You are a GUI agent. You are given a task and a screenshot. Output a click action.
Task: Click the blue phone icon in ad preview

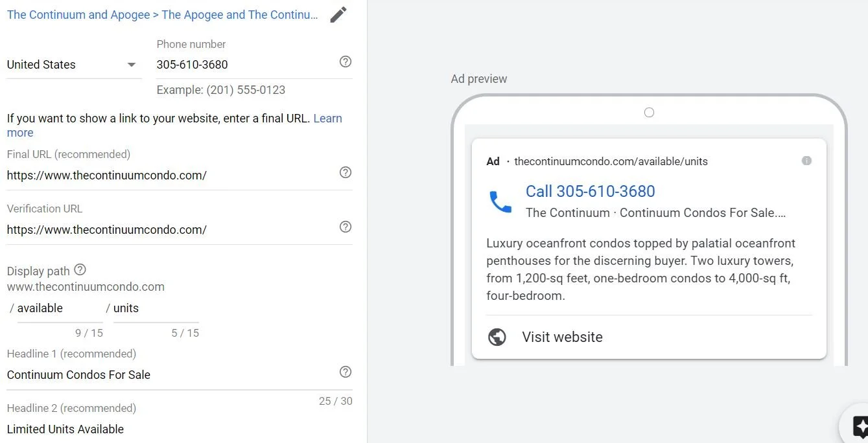tap(500, 202)
